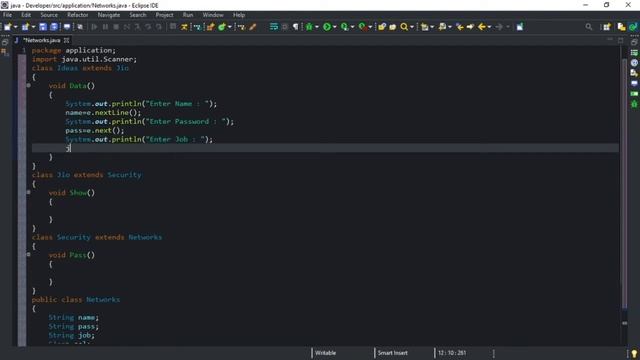The image size is (640, 360).
Task: Restore the right minimized view stack
Action: (634, 42)
